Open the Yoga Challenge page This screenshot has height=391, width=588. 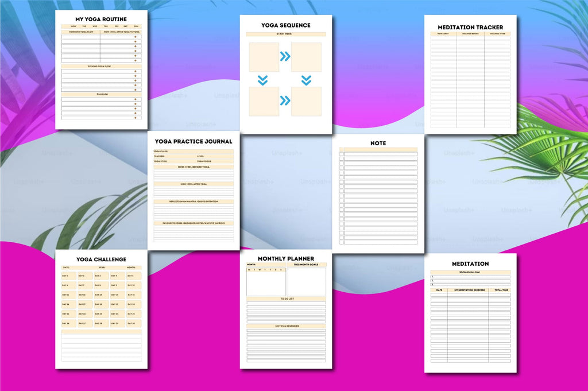101,309
